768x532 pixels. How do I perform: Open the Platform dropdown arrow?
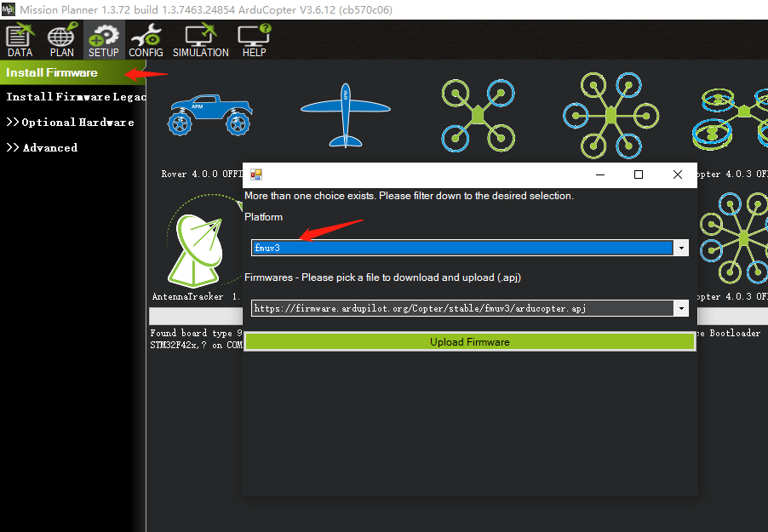pos(681,248)
